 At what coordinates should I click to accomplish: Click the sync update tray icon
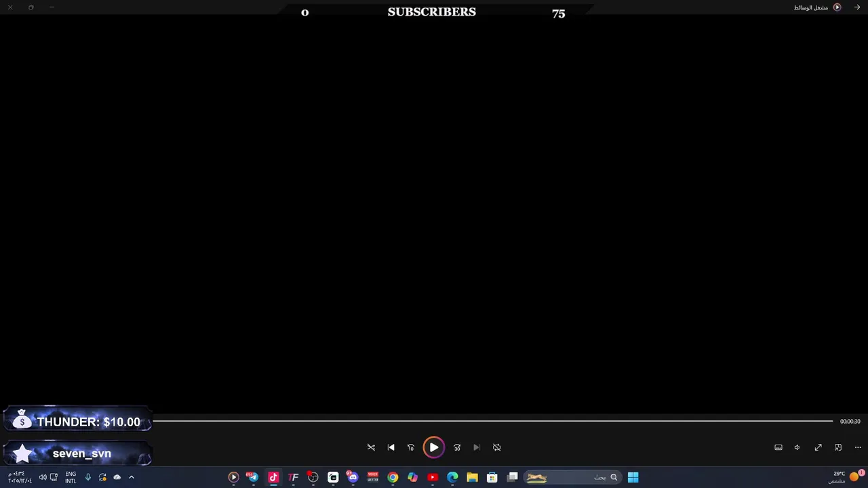pos(102,477)
